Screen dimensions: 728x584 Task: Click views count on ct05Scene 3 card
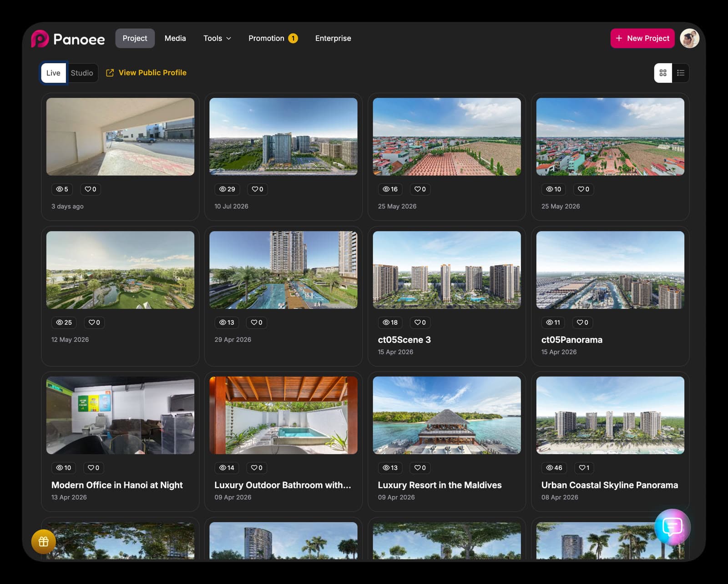[390, 322]
